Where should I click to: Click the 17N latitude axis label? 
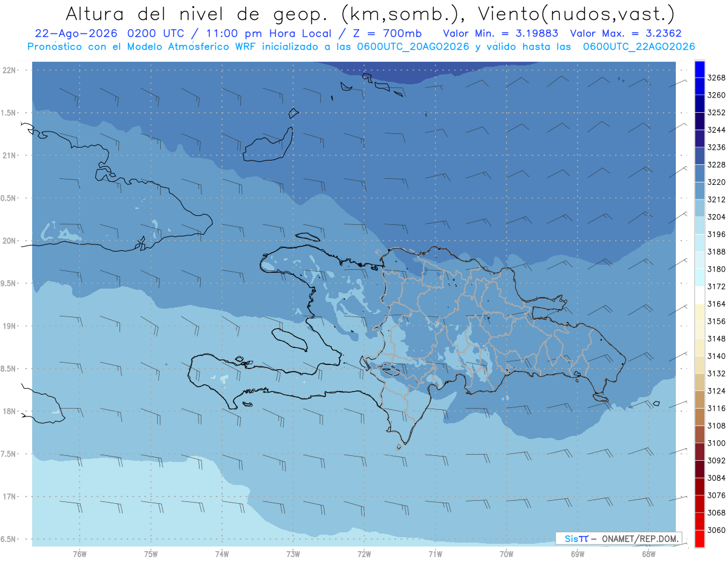(x=10, y=497)
